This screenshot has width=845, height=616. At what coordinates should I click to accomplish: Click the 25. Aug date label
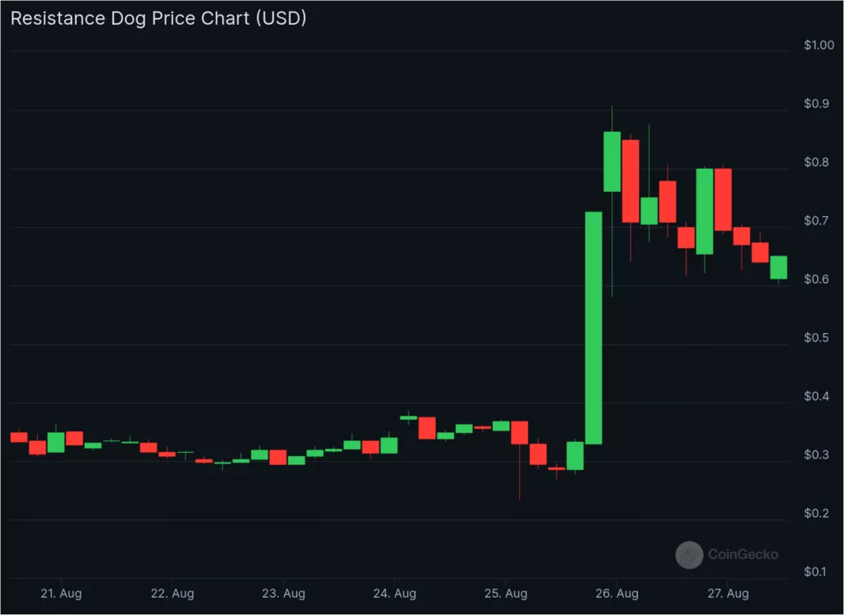point(506,593)
